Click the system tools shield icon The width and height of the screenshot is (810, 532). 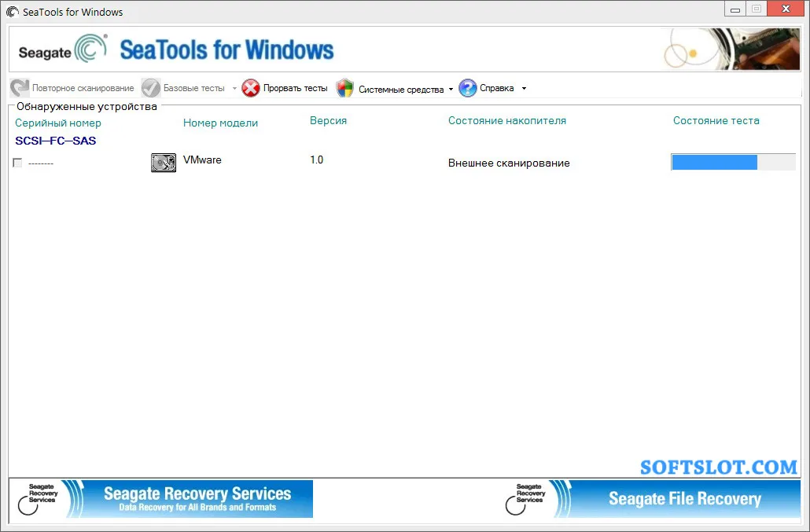344,88
